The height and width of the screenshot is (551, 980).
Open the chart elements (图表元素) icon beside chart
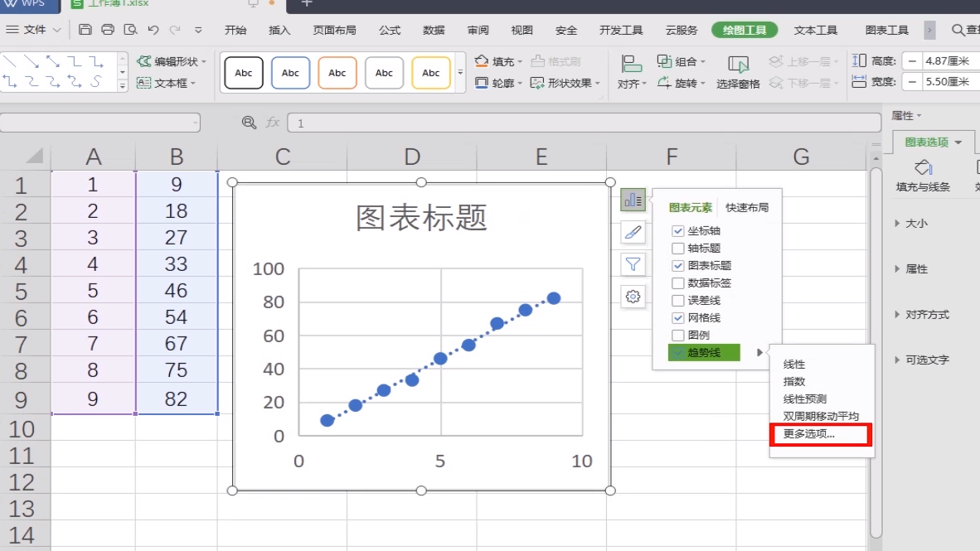633,201
